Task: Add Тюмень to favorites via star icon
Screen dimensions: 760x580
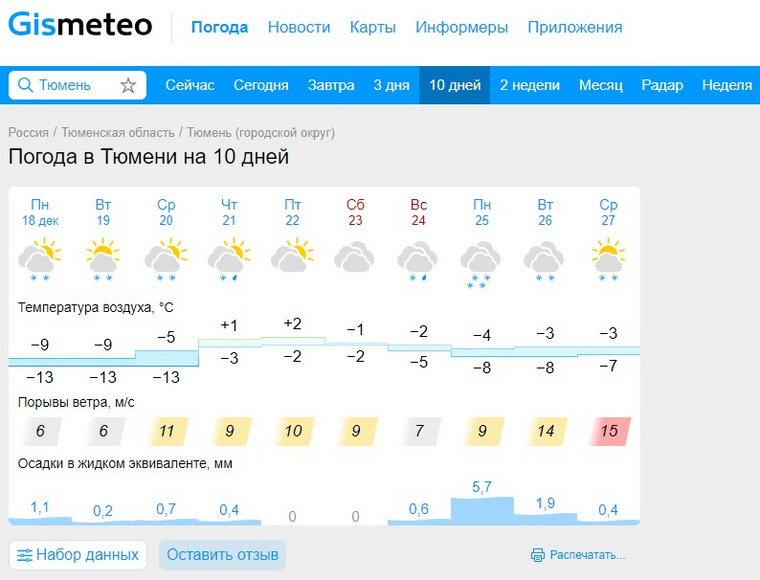Action: coord(128,85)
